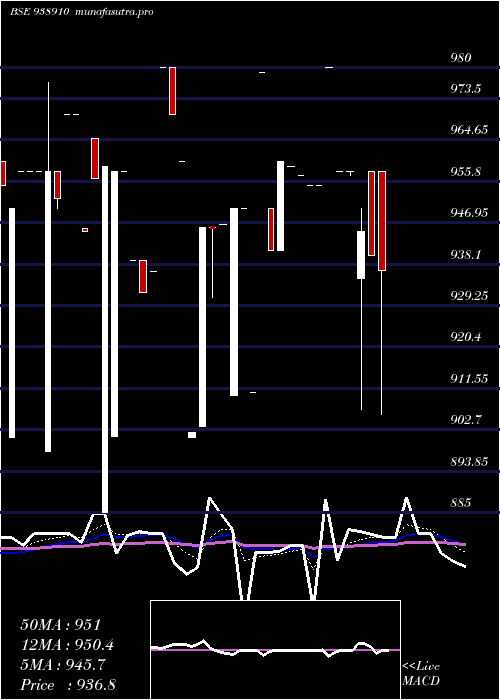Click the tall red candle at the 980 line

172,91
